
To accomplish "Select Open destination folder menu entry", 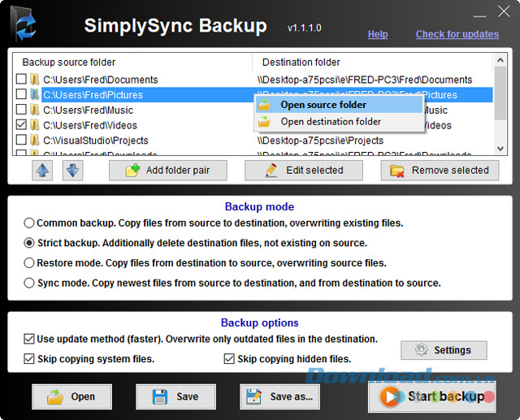I will point(330,122).
